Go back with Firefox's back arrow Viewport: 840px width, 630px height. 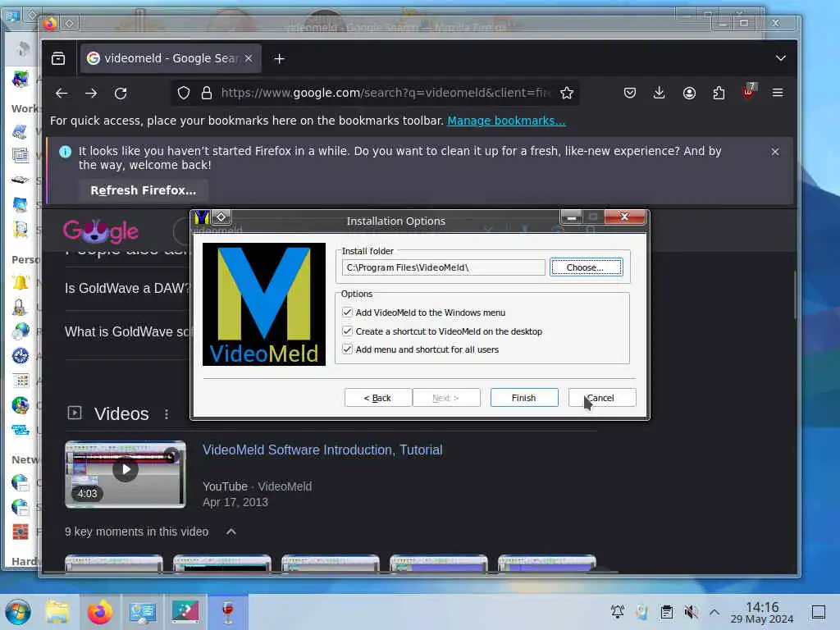[62, 94]
